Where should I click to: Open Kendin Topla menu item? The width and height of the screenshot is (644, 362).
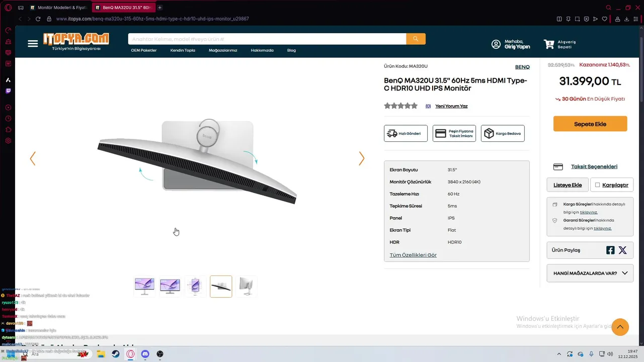[183, 50]
